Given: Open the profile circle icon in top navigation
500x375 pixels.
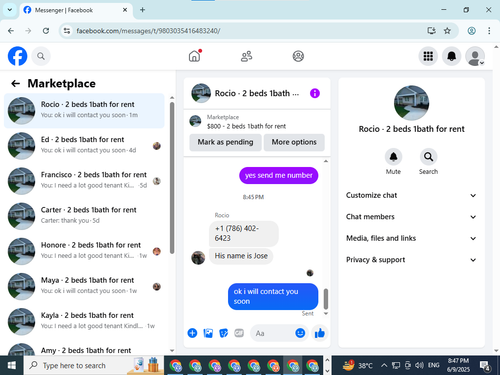Looking at the screenshot, I should pos(298,56).
